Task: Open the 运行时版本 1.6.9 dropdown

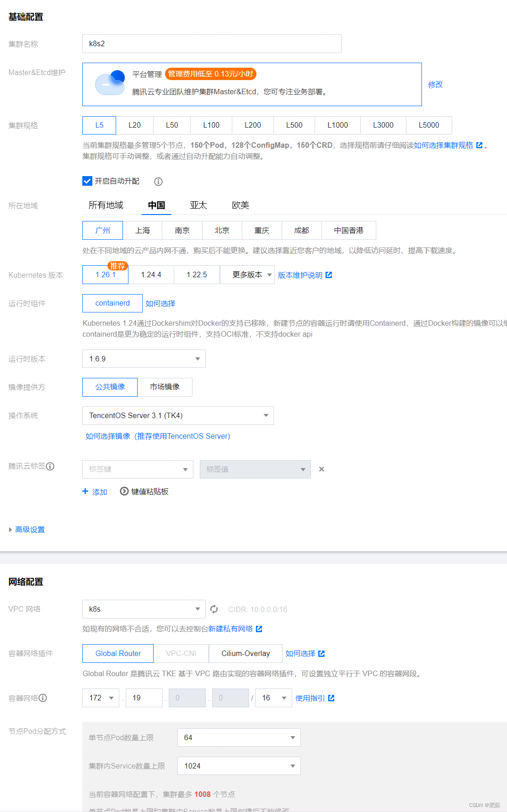Action: tap(144, 359)
